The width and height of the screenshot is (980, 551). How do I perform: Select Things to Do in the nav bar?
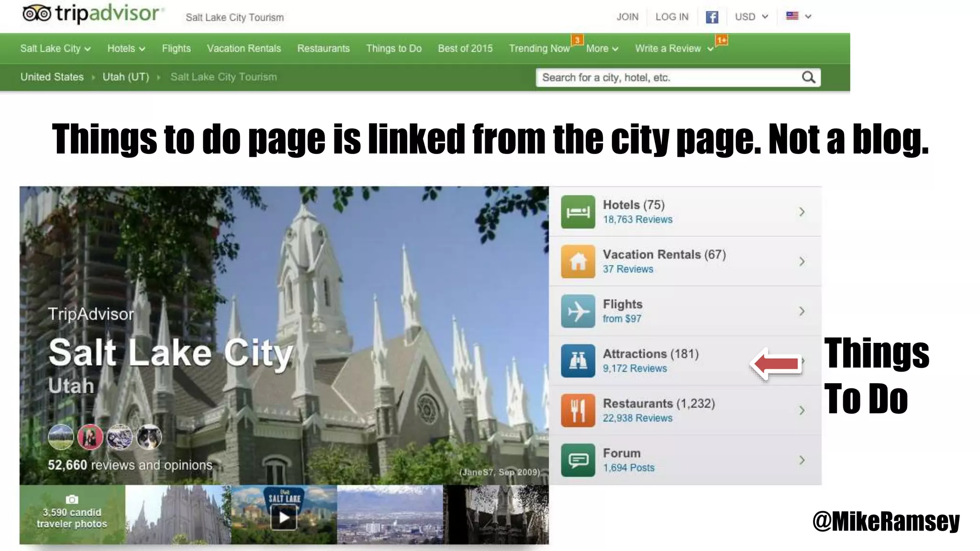click(x=394, y=48)
